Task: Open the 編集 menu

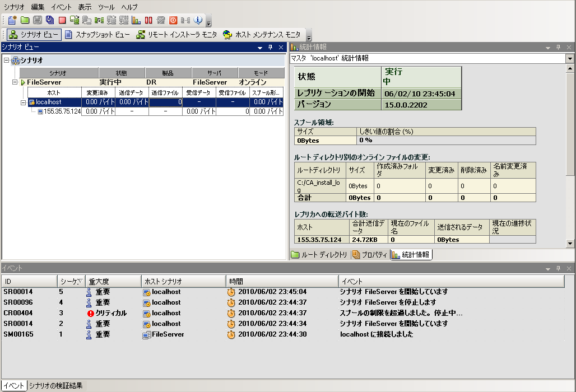Action: (x=38, y=7)
